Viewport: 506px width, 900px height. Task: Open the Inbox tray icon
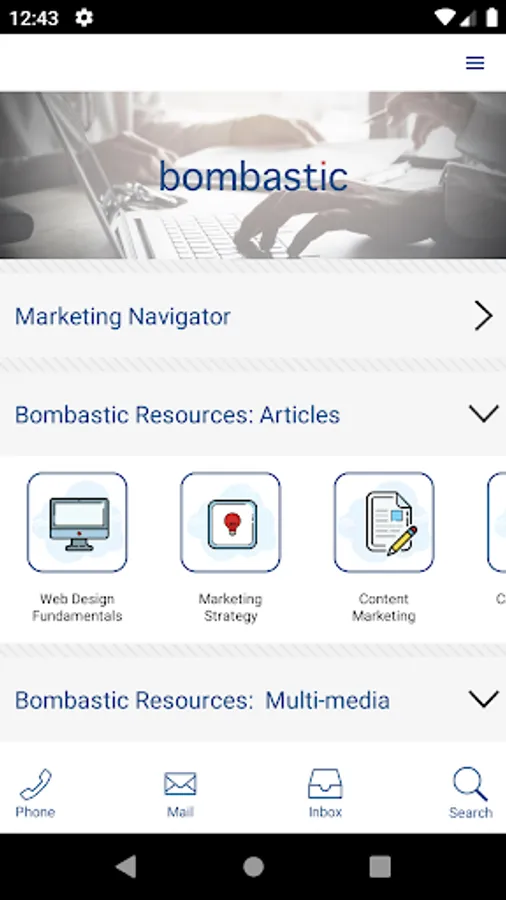point(325,784)
